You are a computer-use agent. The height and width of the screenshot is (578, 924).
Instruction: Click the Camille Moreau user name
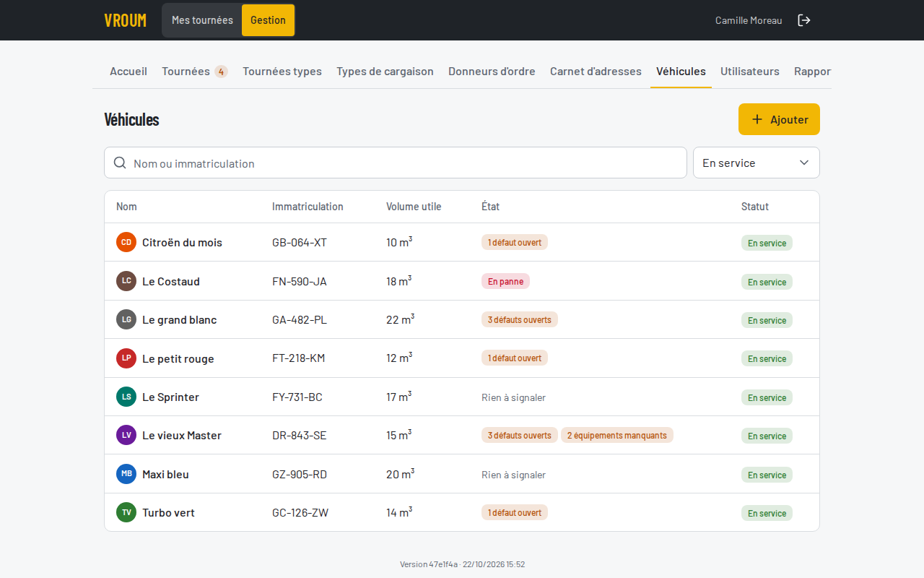[749, 20]
